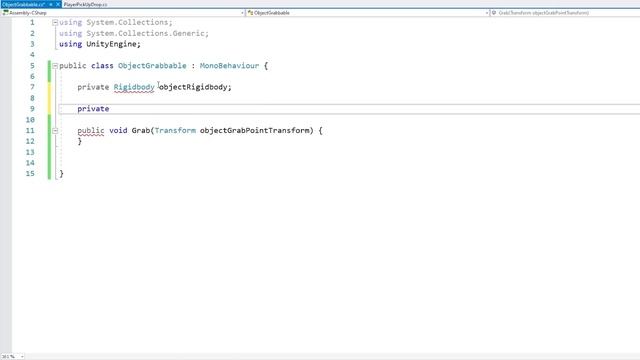Click the underlined public keyword on line 11
The image size is (640, 360).
pyautogui.click(x=91, y=131)
